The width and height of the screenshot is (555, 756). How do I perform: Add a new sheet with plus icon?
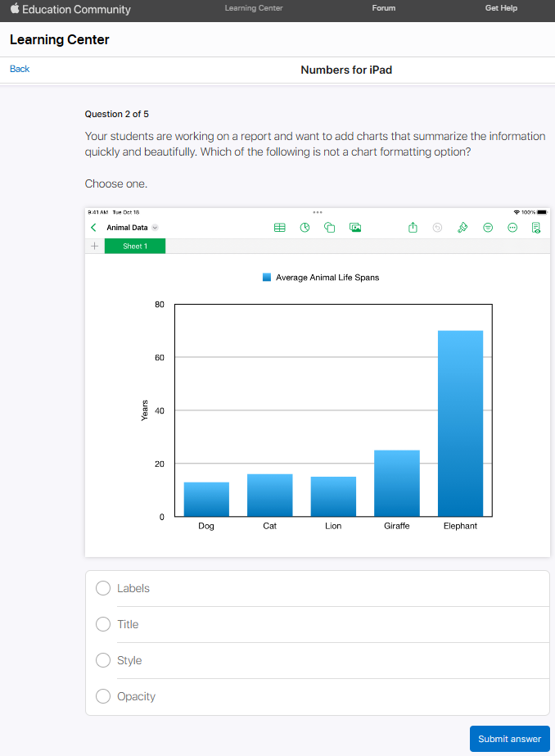pos(94,246)
